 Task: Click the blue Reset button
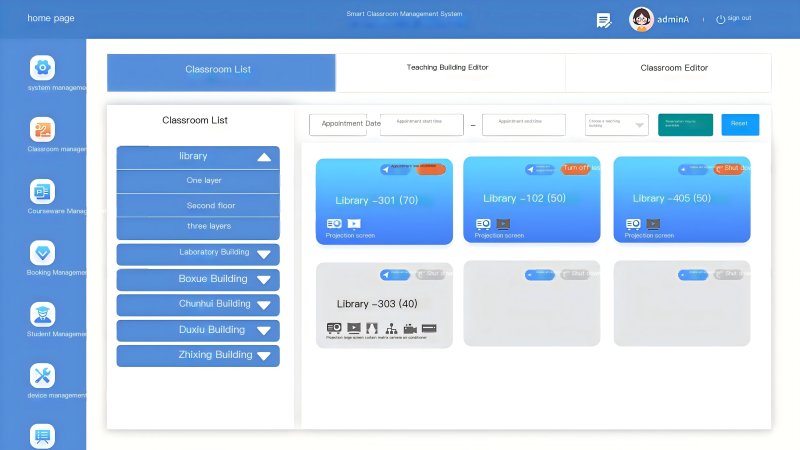coord(739,124)
